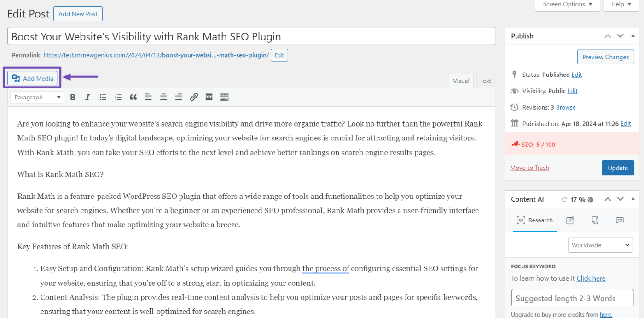Insert a bulleted list
The height and width of the screenshot is (318, 644).
(103, 97)
